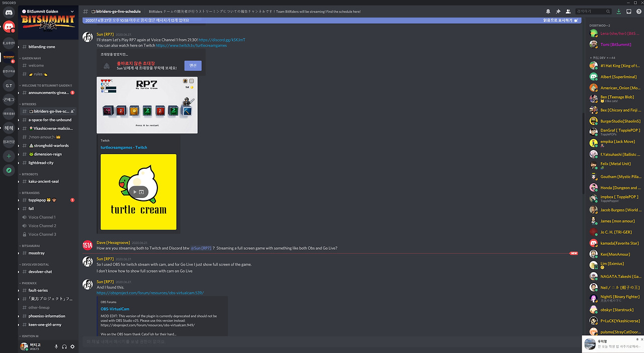Screen dimensions: 644x353
Task: Open OBS-VirtualCam embed title link
Action: tap(115, 309)
